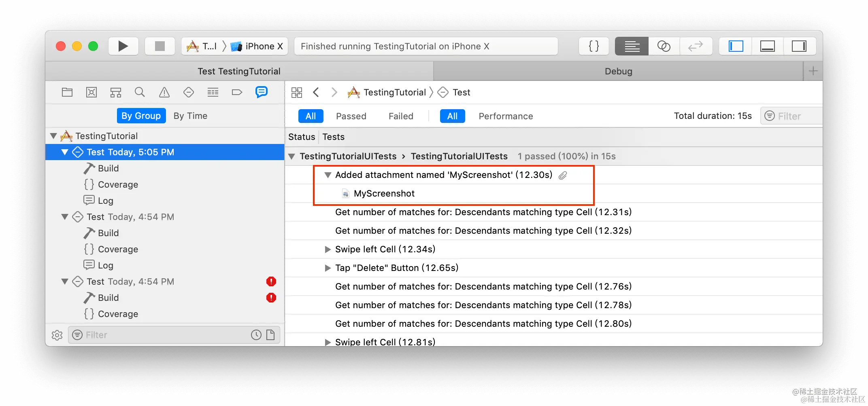Click the red error badge beside the failed Test
868x406 pixels.
(x=271, y=281)
